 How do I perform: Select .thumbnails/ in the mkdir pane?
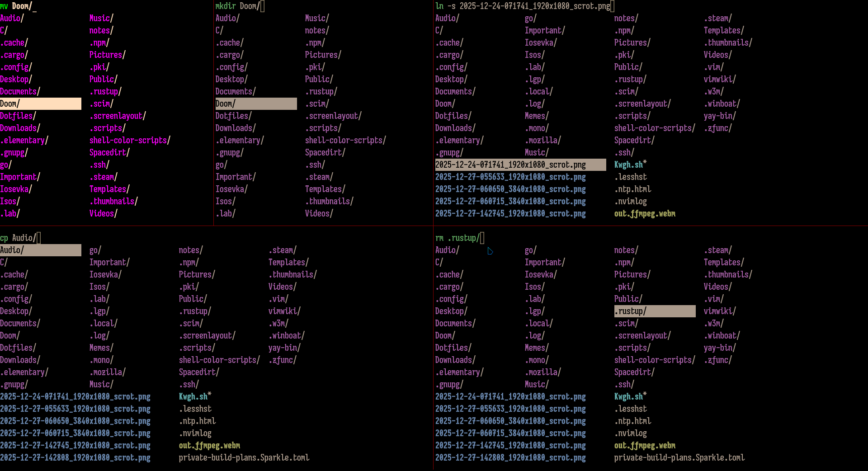(329, 201)
